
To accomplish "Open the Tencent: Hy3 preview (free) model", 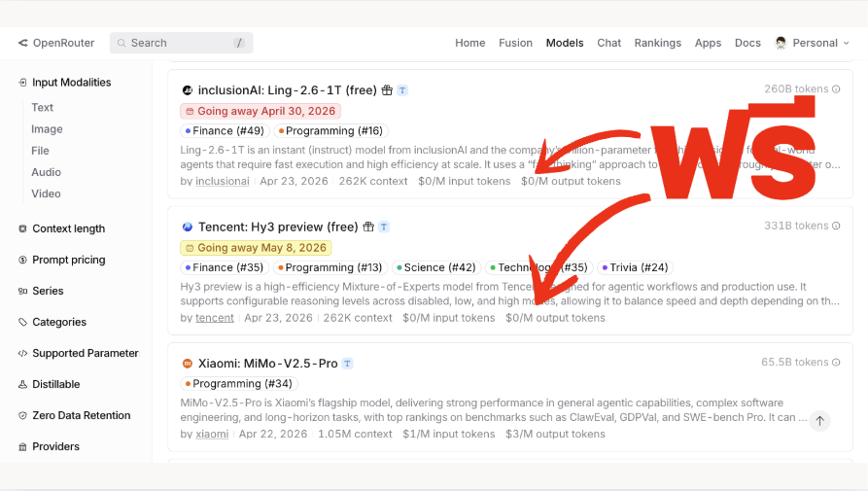I will point(278,227).
